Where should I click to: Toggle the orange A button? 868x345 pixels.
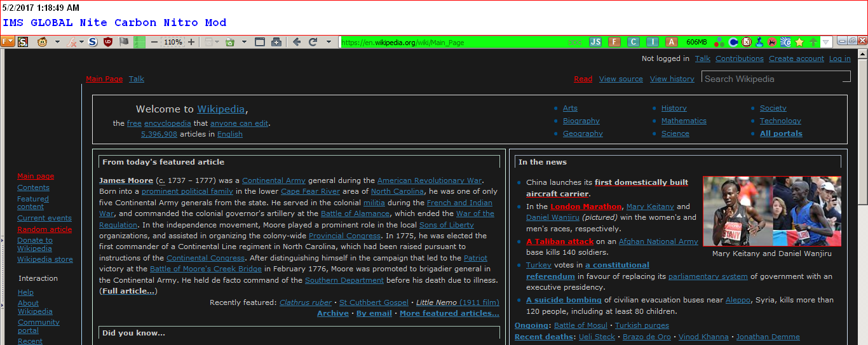click(672, 42)
